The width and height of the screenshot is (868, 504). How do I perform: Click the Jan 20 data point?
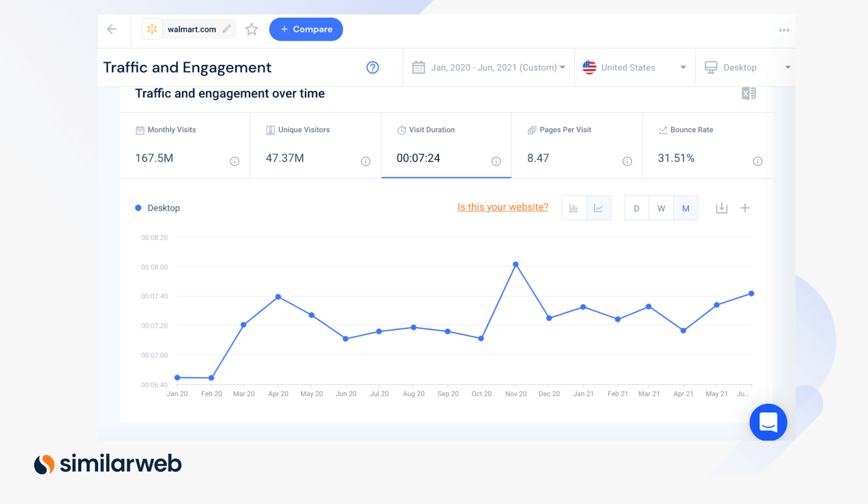[177, 378]
